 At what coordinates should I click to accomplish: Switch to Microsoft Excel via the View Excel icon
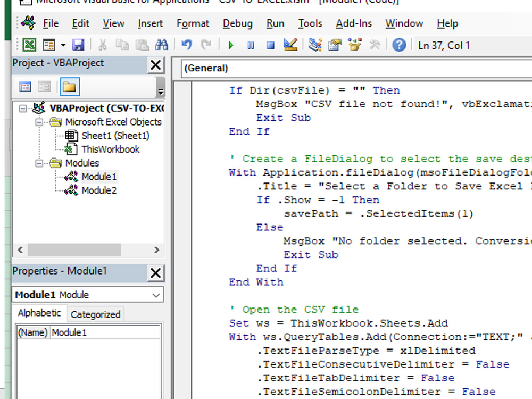[28, 45]
